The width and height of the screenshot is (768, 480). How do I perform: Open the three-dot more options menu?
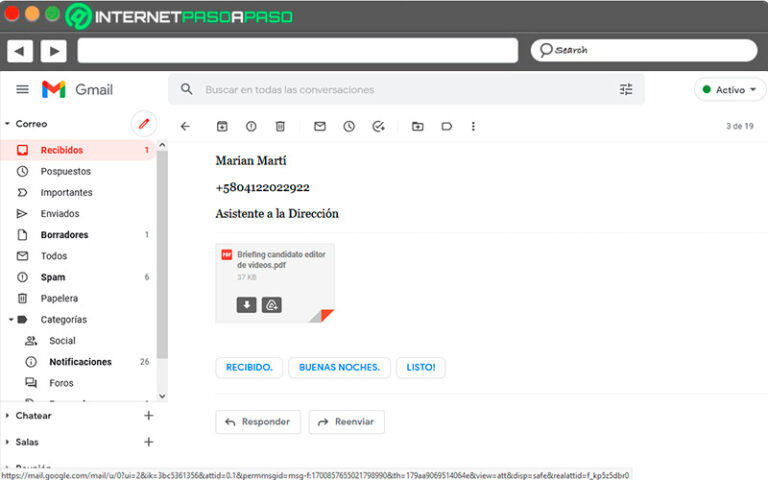(x=473, y=126)
